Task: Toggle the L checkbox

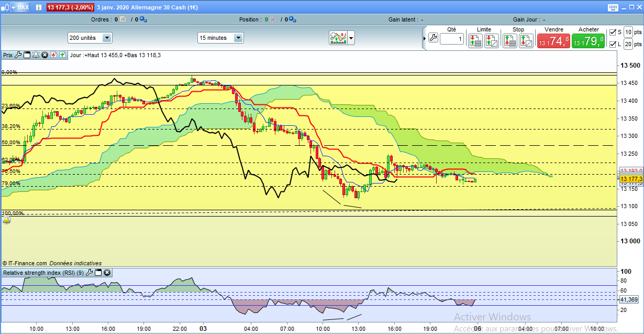Action: point(613,45)
